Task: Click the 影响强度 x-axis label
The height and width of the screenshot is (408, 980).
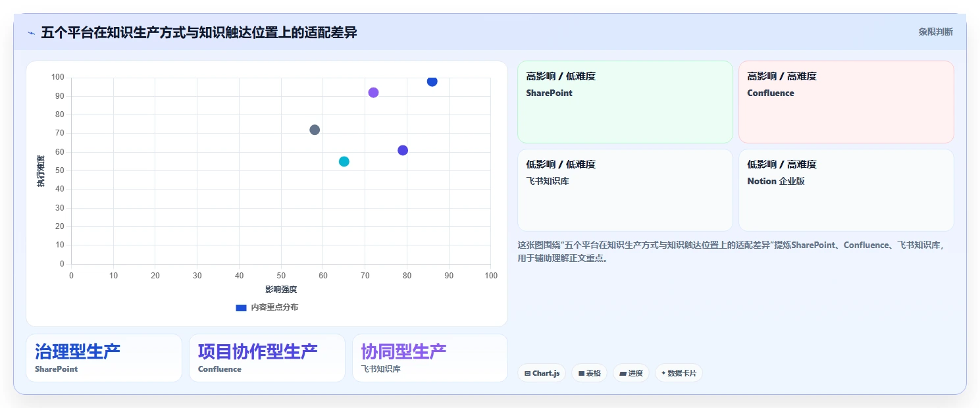Action: click(x=281, y=290)
